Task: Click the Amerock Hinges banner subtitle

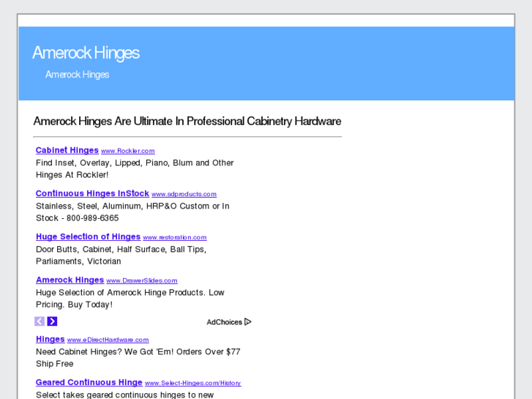Action: click(x=78, y=75)
